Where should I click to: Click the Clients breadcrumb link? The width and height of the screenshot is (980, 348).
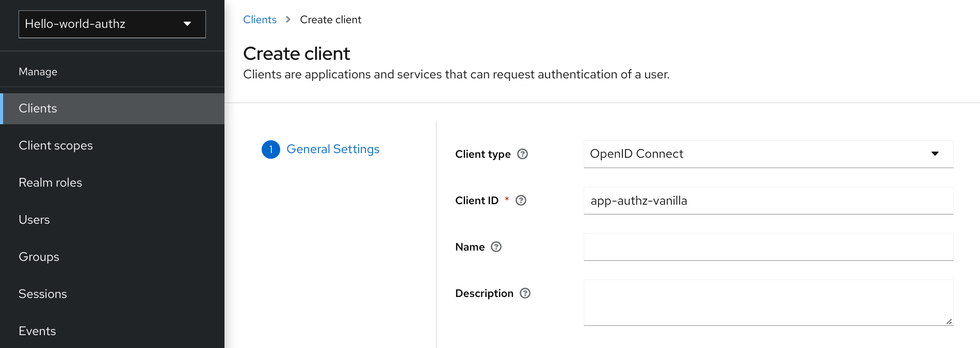[260, 20]
